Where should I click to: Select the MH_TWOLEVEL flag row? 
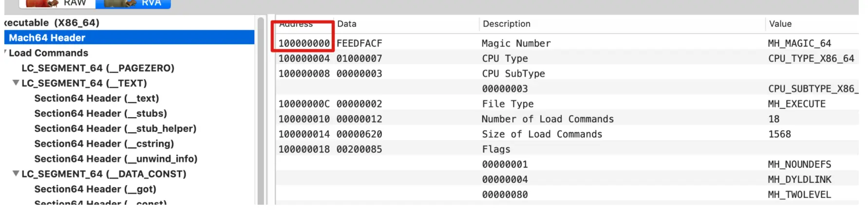tap(799, 194)
